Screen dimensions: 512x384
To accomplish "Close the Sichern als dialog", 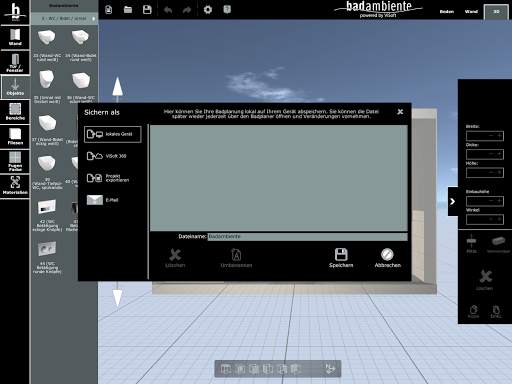I will pyautogui.click(x=400, y=112).
